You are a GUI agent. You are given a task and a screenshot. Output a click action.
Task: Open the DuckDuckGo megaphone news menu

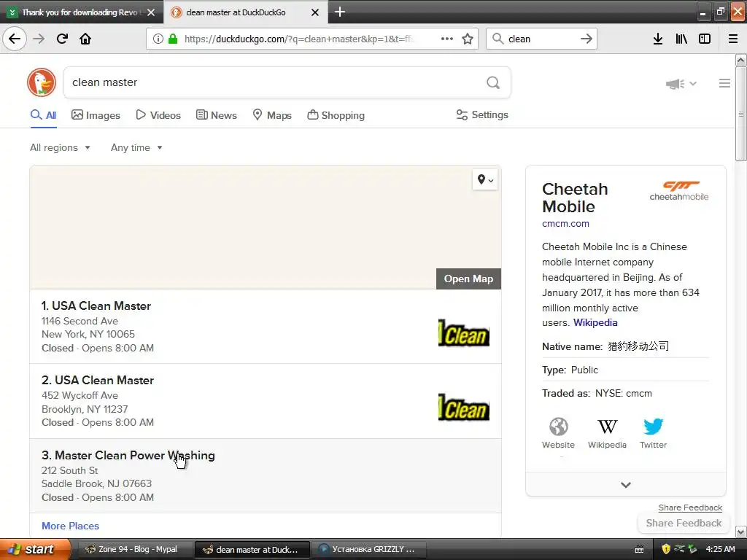[x=681, y=84]
